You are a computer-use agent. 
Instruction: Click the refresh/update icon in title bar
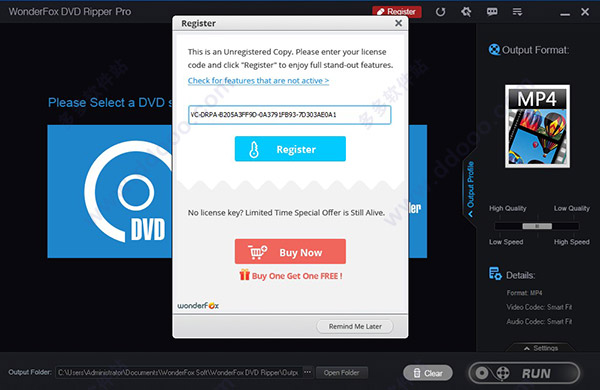pos(440,12)
